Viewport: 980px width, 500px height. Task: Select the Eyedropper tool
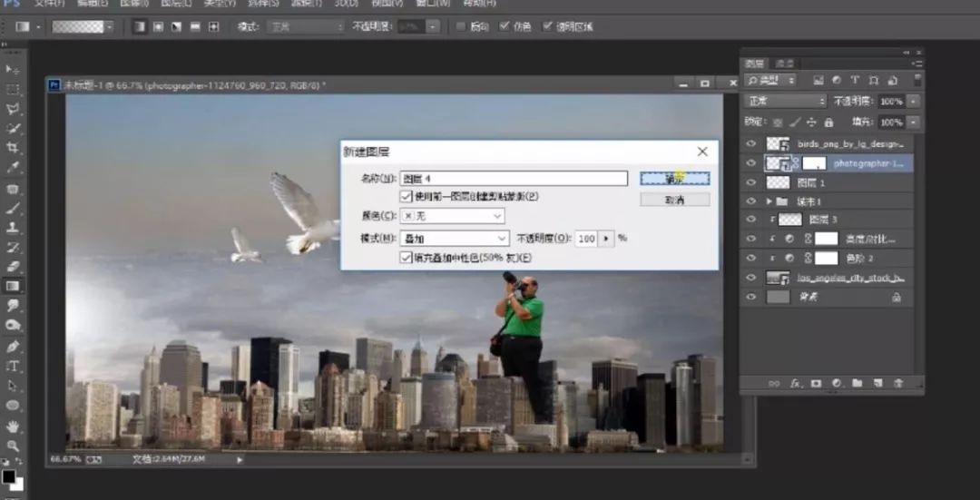tap(12, 168)
